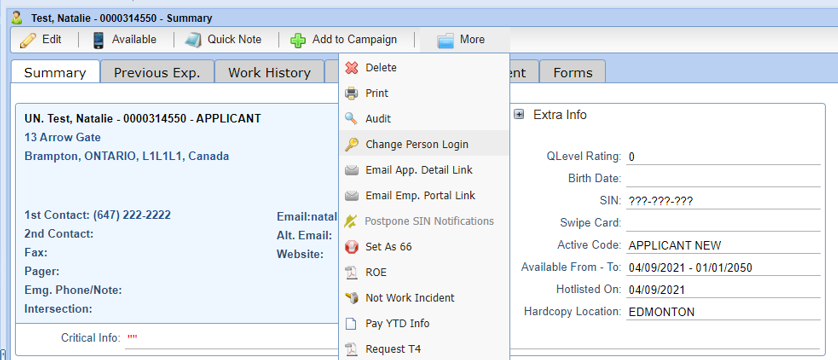Click the green plus Add to Campaign icon
This screenshot has width=838, height=360.
(x=298, y=41)
